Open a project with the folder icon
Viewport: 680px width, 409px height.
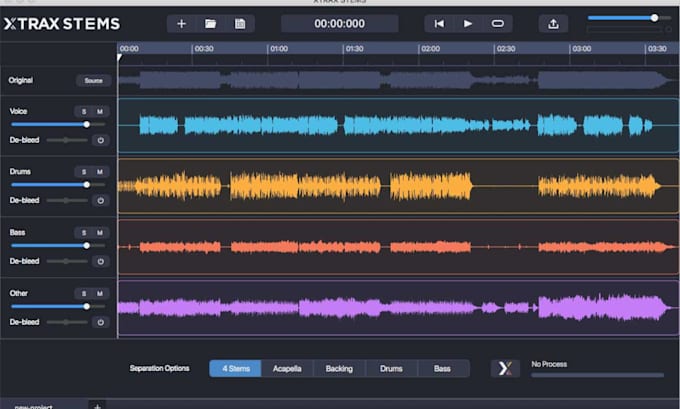[210, 24]
